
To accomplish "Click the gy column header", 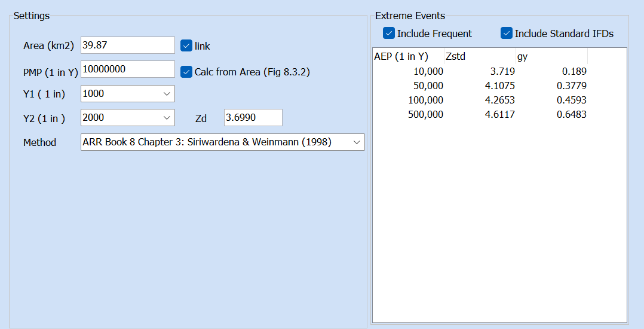I will 551,57.
